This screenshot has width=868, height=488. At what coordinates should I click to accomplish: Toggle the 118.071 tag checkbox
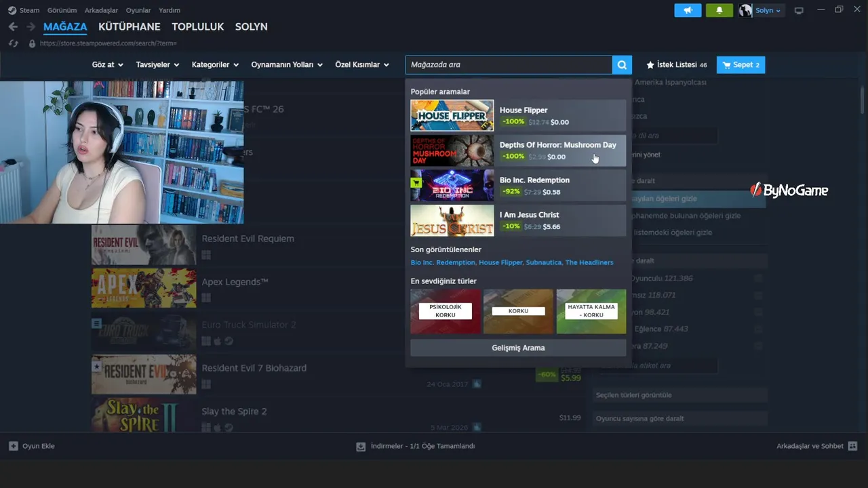[758, 296]
